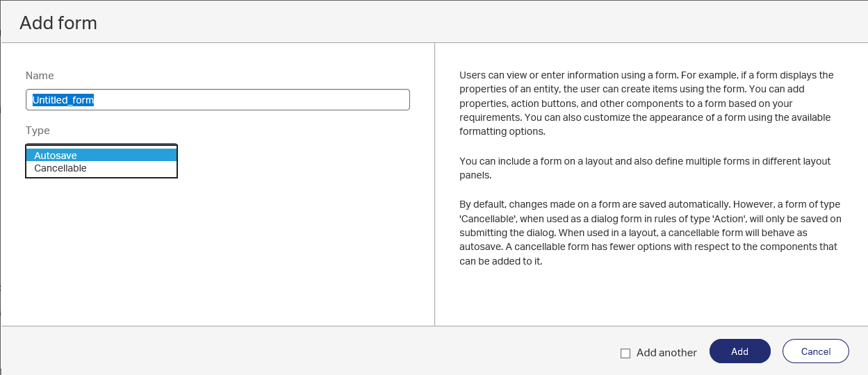Click the paragraph beginning 'By default, changes'

pos(650,233)
